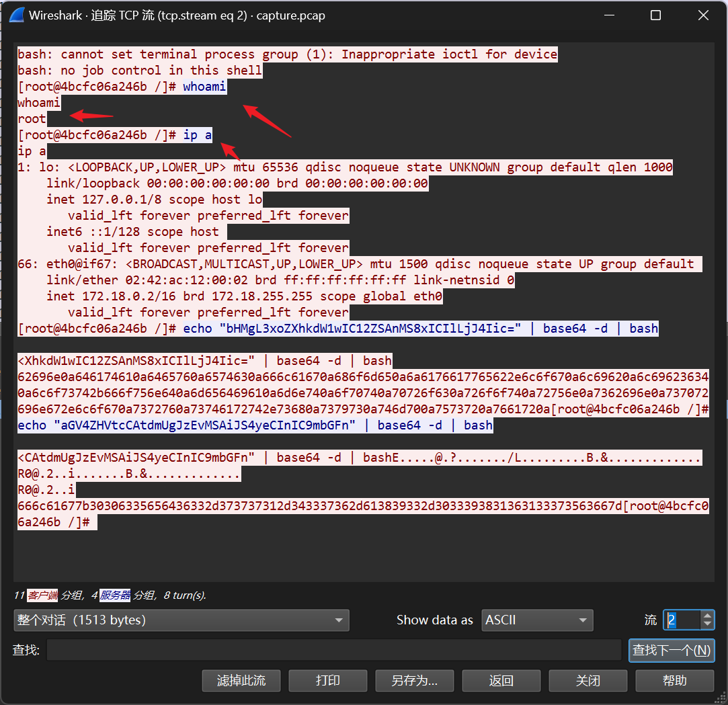Image resolution: width=728 pixels, height=705 pixels.
Task: Click into the 流 stream number field
Action: pos(682,620)
